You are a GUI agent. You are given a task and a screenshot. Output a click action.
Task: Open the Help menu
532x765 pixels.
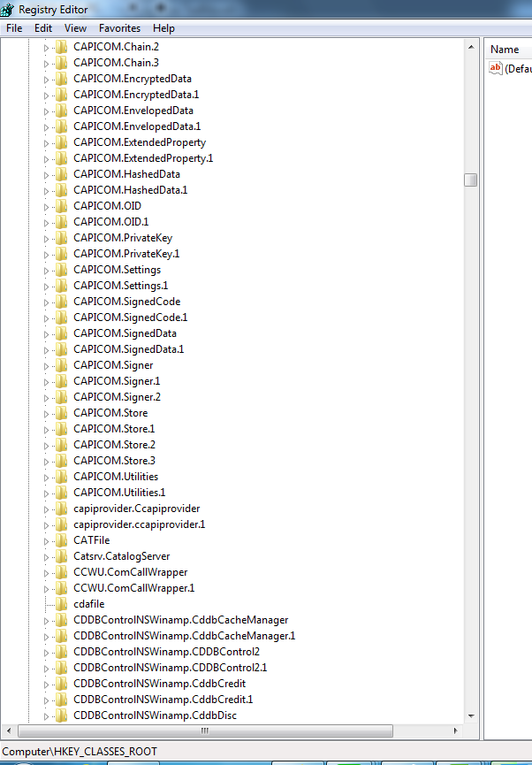pyautogui.click(x=163, y=28)
